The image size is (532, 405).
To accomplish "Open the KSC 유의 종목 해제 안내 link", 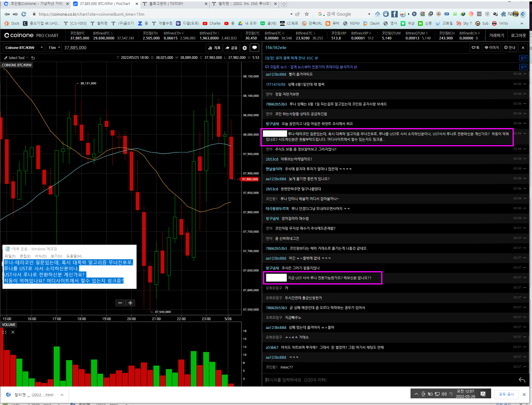I will tap(291, 58).
